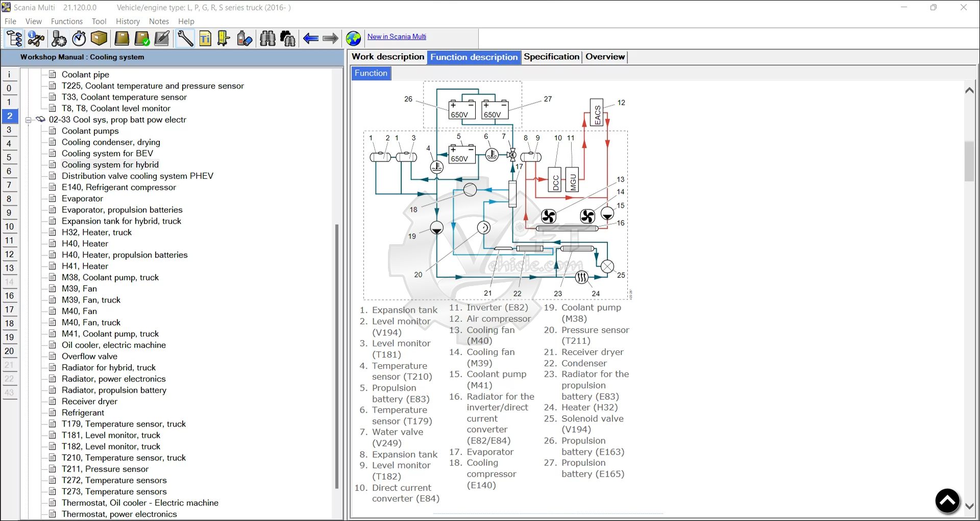Go back with the blue left arrow
This screenshot has width=980, height=521.
coord(310,38)
